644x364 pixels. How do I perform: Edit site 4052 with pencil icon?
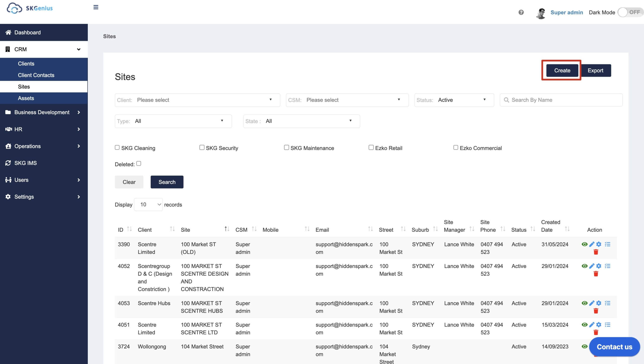pos(592,266)
